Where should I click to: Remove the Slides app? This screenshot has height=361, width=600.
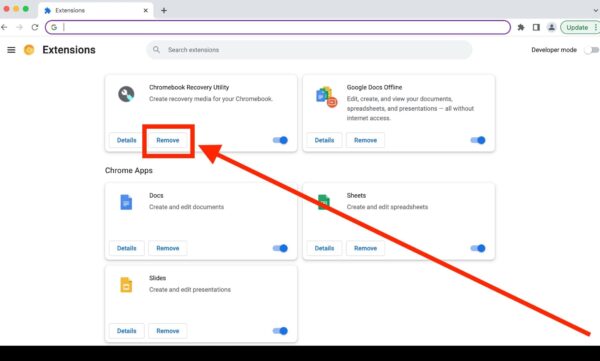click(168, 331)
